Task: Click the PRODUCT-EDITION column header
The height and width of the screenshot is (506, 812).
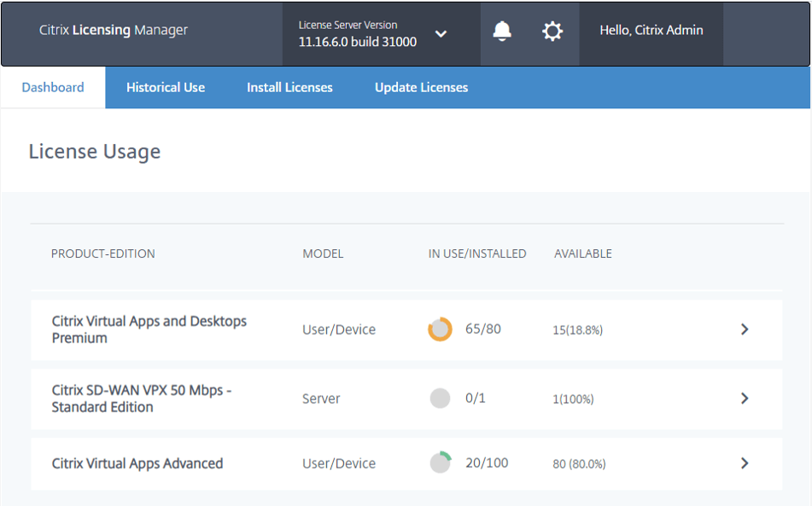Action: [103, 253]
